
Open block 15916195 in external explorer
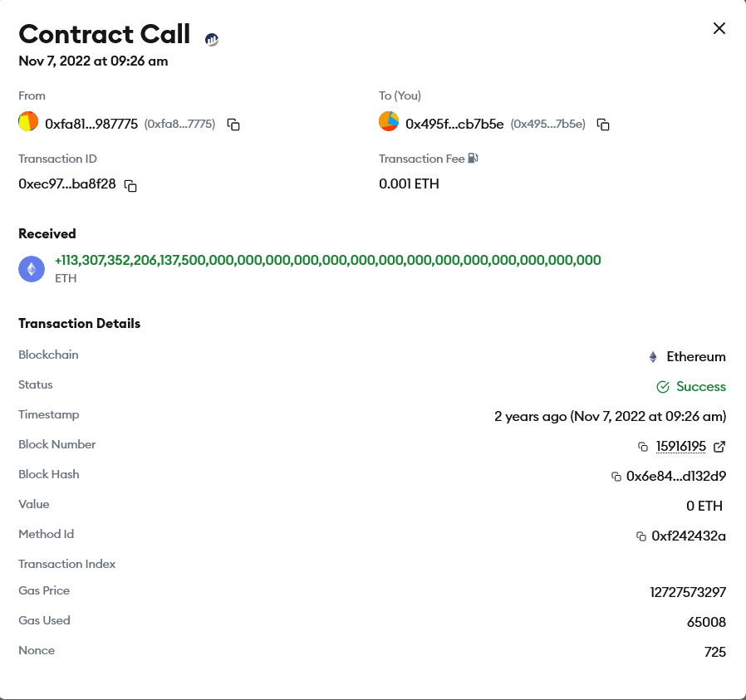(x=719, y=447)
